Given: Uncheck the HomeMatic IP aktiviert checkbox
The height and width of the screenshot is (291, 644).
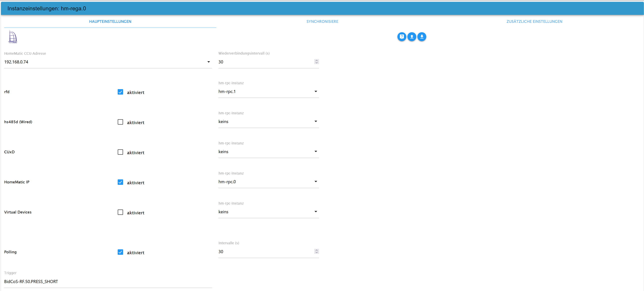Looking at the screenshot, I should tap(120, 182).
